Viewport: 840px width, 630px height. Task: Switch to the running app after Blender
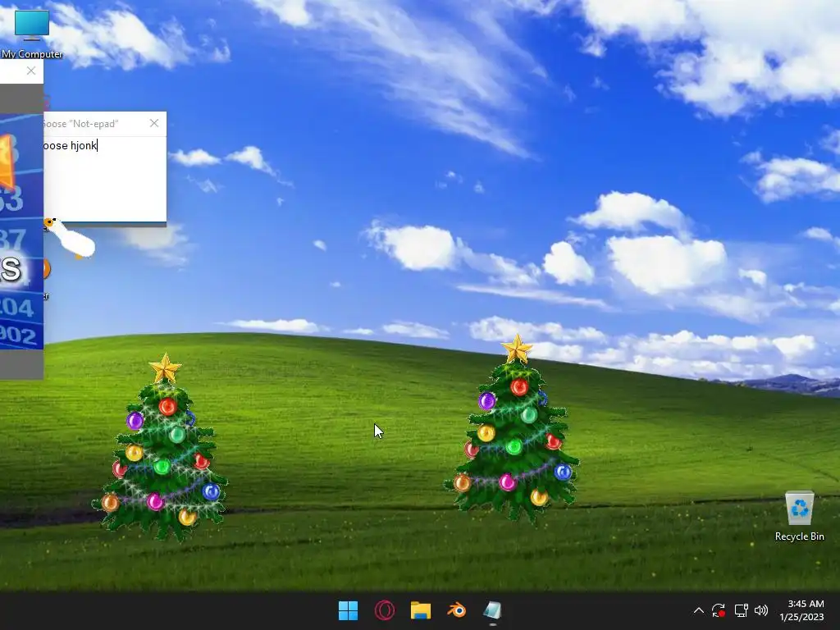pyautogui.click(x=492, y=610)
